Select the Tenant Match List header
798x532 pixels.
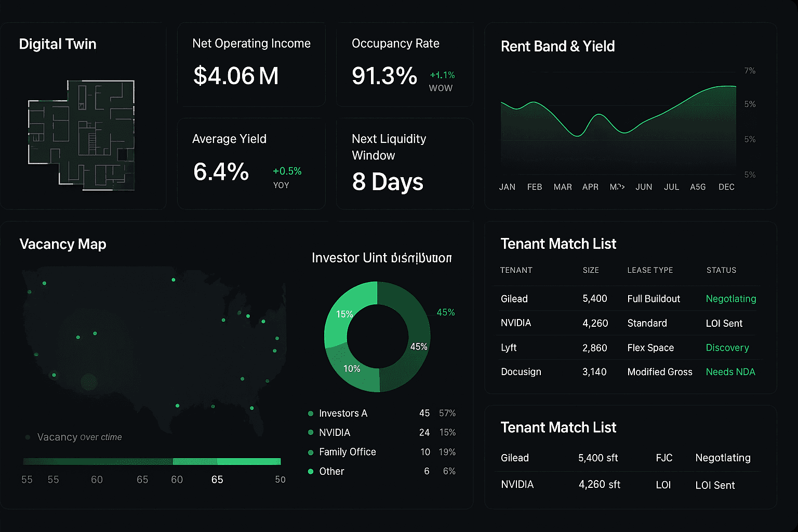pyautogui.click(x=558, y=243)
